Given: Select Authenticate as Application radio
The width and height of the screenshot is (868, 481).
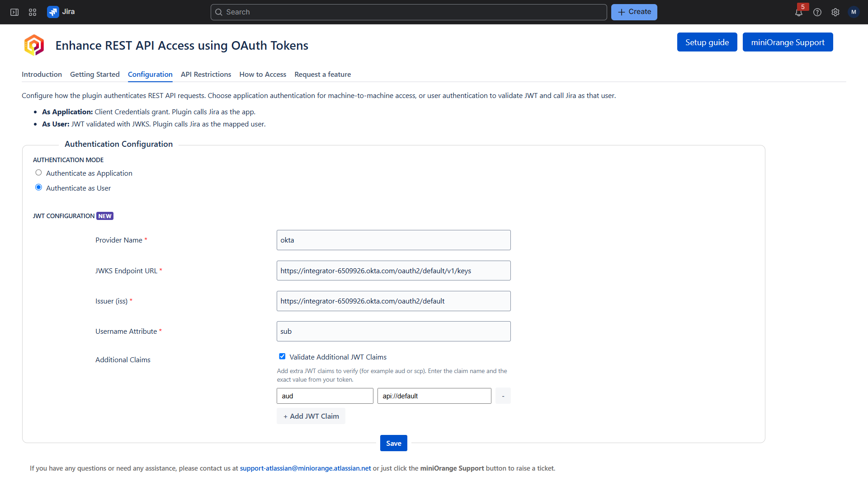Looking at the screenshot, I should [38, 173].
